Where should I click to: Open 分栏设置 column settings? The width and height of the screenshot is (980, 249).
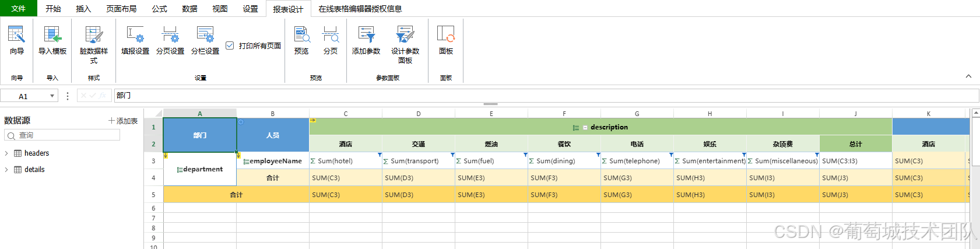click(x=205, y=40)
